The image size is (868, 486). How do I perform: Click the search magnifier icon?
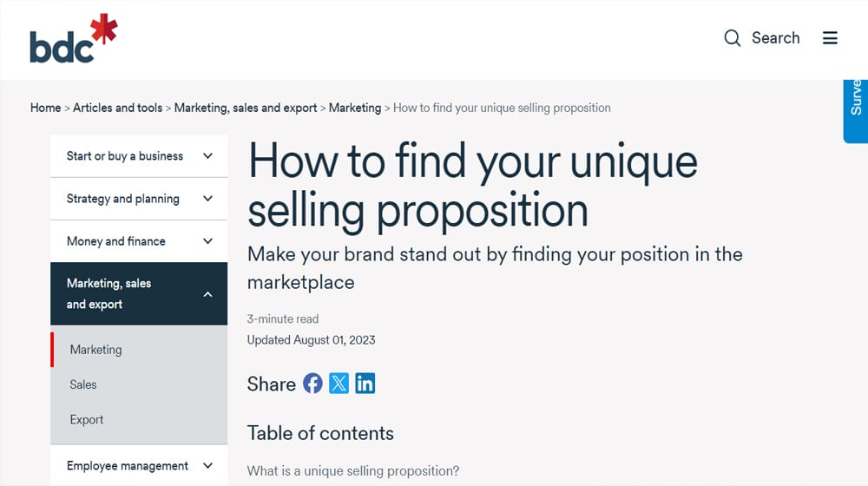tap(732, 38)
